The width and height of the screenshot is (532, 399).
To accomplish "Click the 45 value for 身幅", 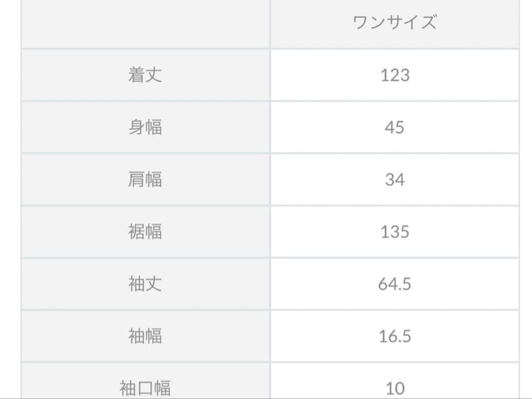I will point(395,128).
